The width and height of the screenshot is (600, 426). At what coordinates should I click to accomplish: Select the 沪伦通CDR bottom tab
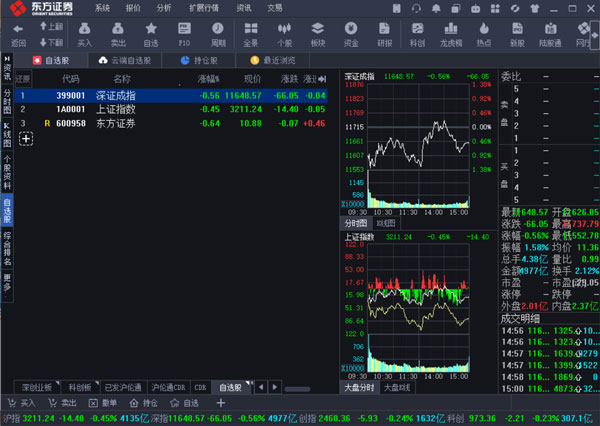tap(168, 388)
